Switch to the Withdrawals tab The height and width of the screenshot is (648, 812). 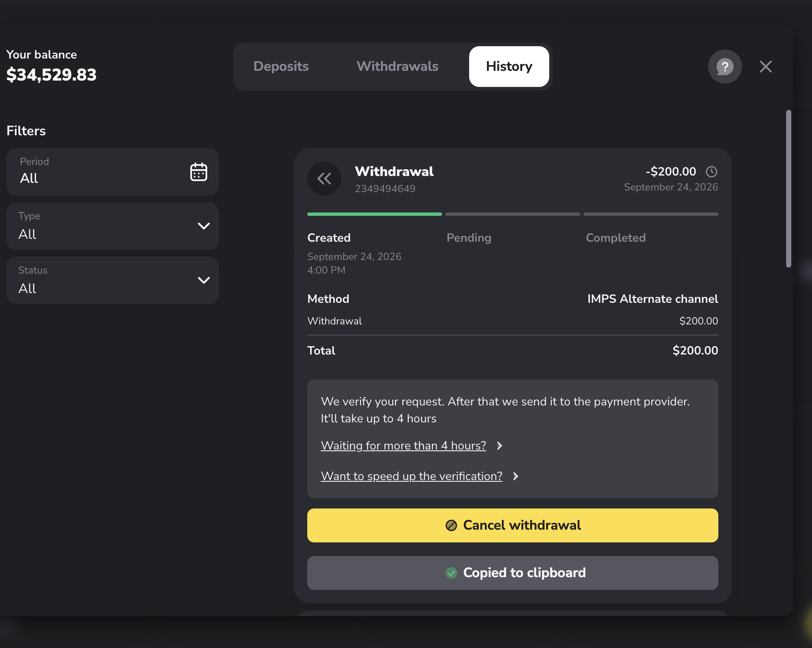[397, 67]
